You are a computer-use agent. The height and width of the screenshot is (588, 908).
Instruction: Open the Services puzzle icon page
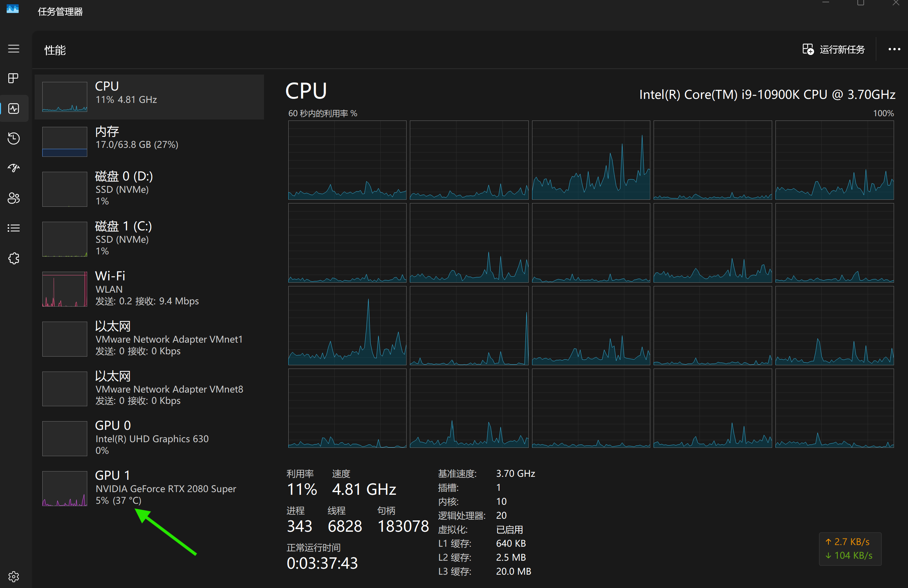14,258
